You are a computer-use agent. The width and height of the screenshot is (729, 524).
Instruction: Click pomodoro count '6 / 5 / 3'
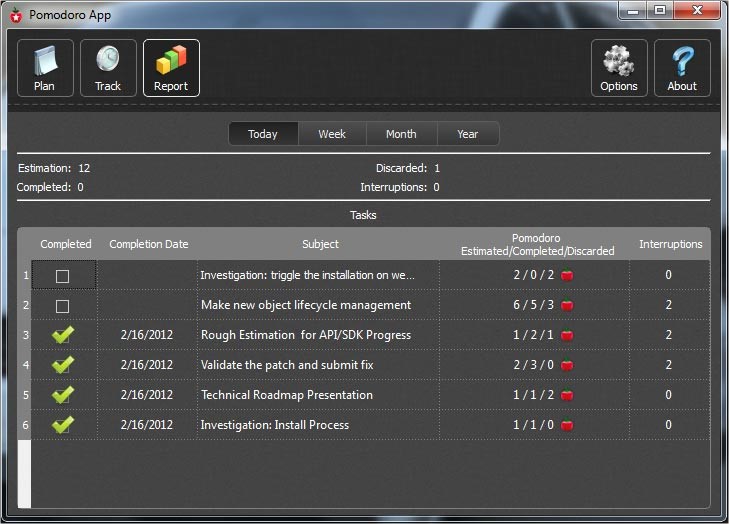[x=533, y=305]
